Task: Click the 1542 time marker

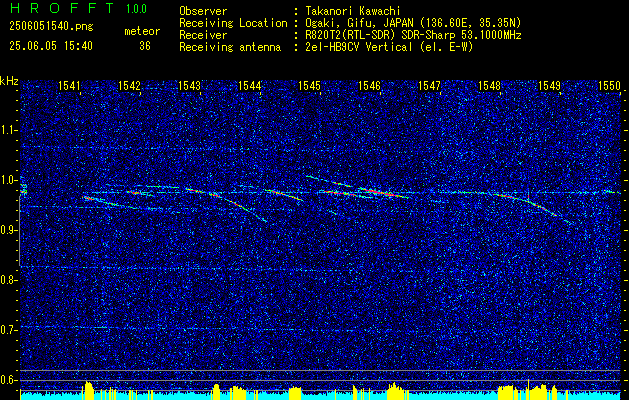Action: 130,85
